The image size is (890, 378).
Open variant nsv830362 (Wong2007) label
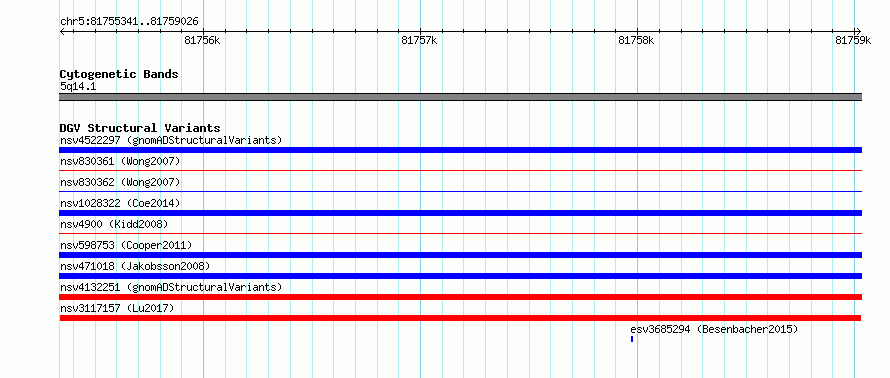[x=120, y=182]
